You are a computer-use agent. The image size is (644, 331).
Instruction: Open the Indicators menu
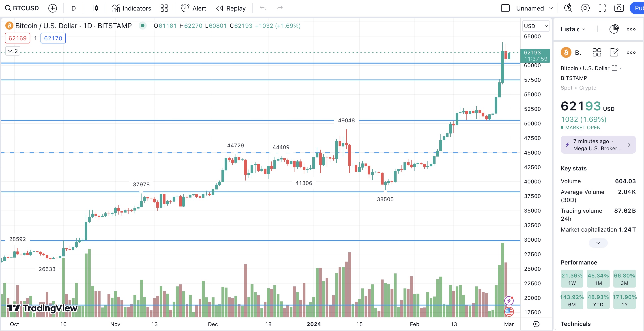coord(131,8)
